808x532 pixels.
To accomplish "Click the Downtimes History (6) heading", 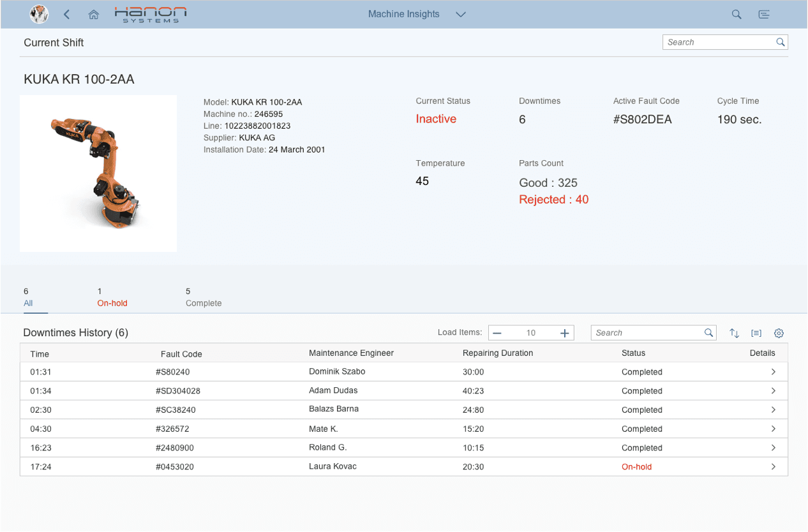I will point(76,333).
